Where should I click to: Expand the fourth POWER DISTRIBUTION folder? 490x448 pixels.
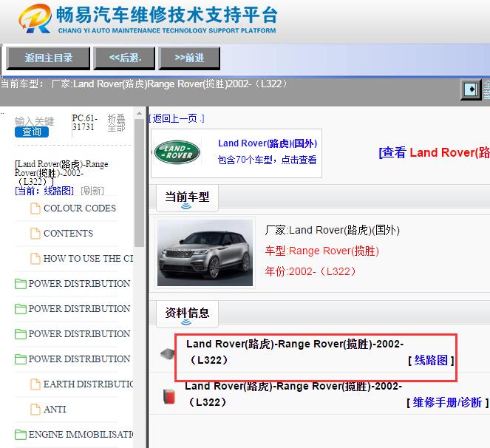pos(21,359)
